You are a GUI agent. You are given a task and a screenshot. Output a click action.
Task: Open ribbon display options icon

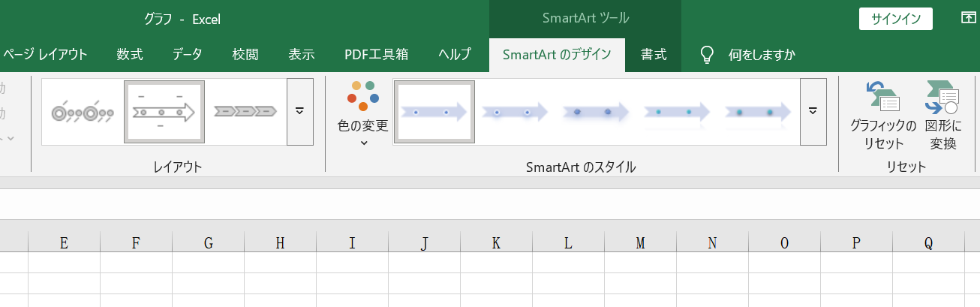click(x=968, y=18)
